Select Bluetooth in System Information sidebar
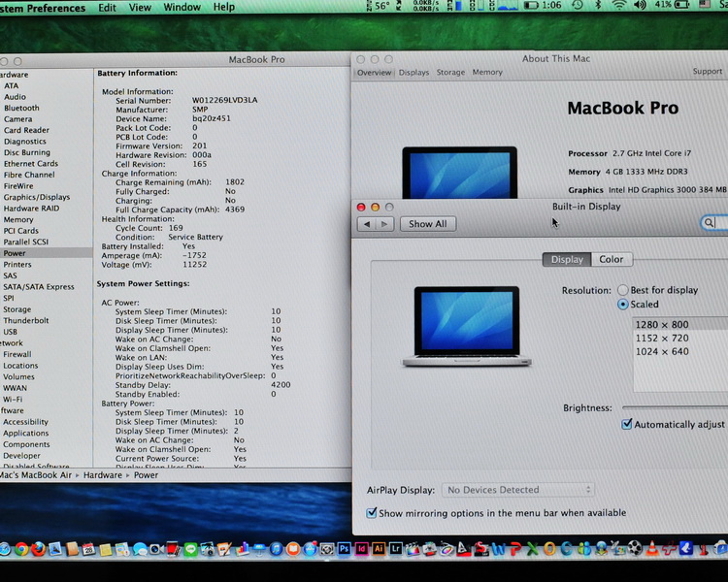 (x=21, y=108)
